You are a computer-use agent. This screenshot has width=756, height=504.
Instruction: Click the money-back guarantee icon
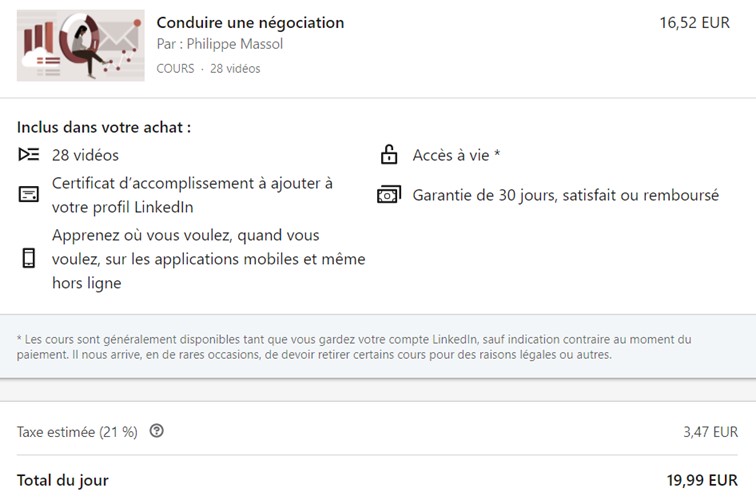[389, 194]
